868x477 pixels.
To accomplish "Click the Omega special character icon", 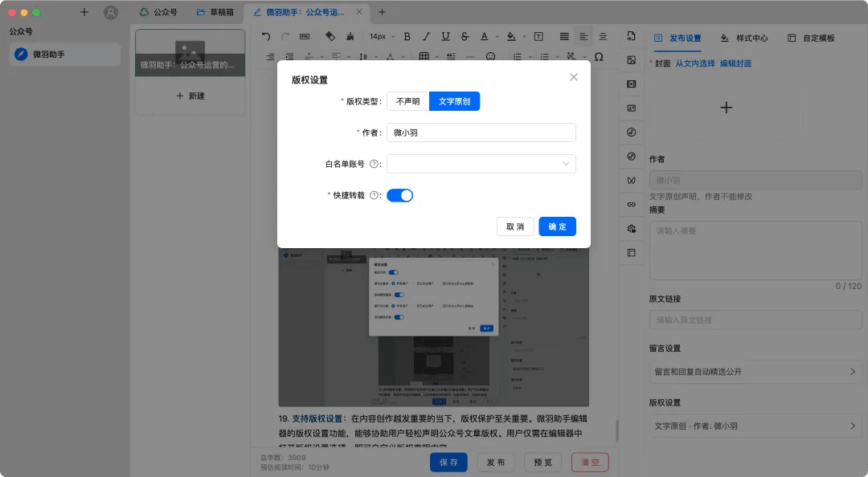I will (598, 57).
